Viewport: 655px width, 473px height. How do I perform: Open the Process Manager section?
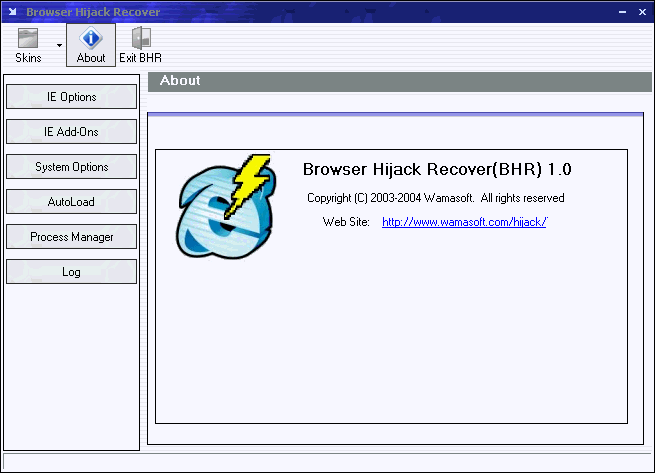[x=71, y=237]
